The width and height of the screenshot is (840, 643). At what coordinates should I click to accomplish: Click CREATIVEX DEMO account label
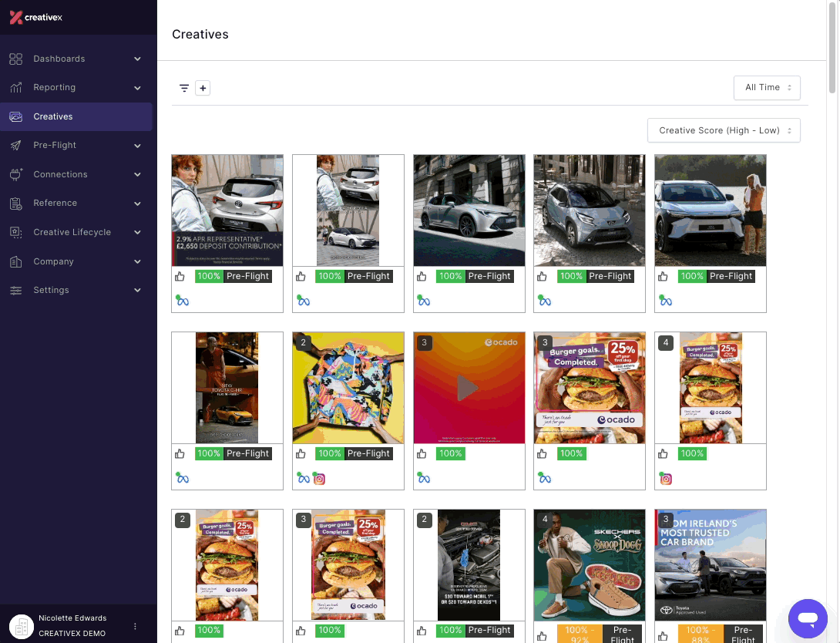72,633
